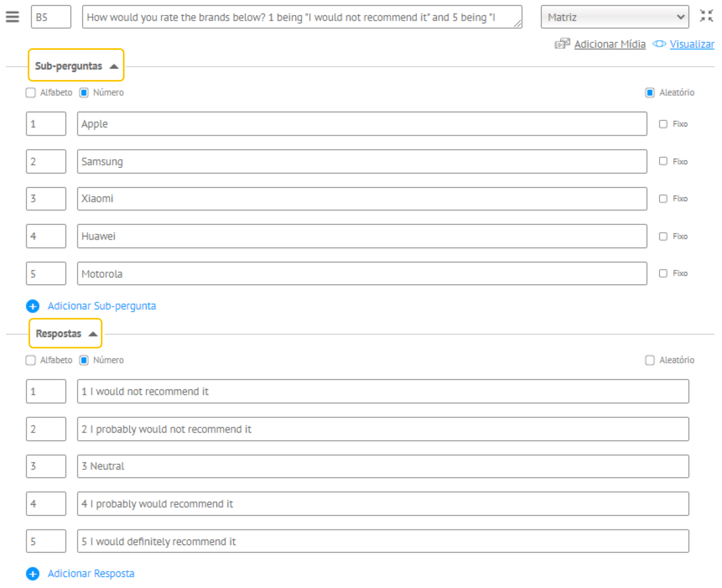Check Fixo for Apple row
Viewport: 722px width, 588px height.
pos(663,124)
